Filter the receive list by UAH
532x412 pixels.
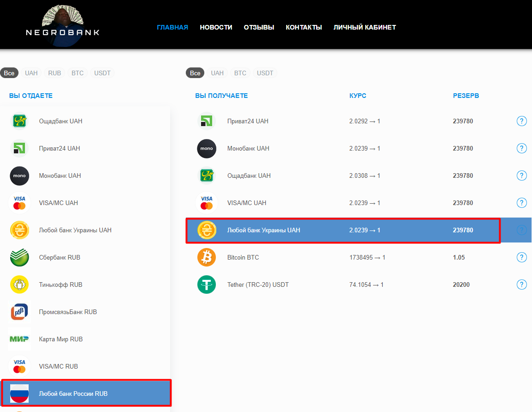pos(217,73)
